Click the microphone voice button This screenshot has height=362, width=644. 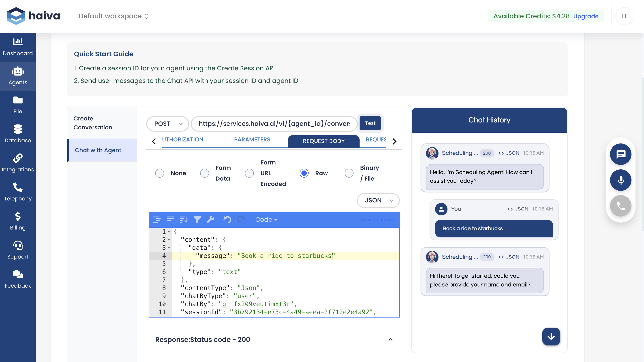[x=620, y=180]
